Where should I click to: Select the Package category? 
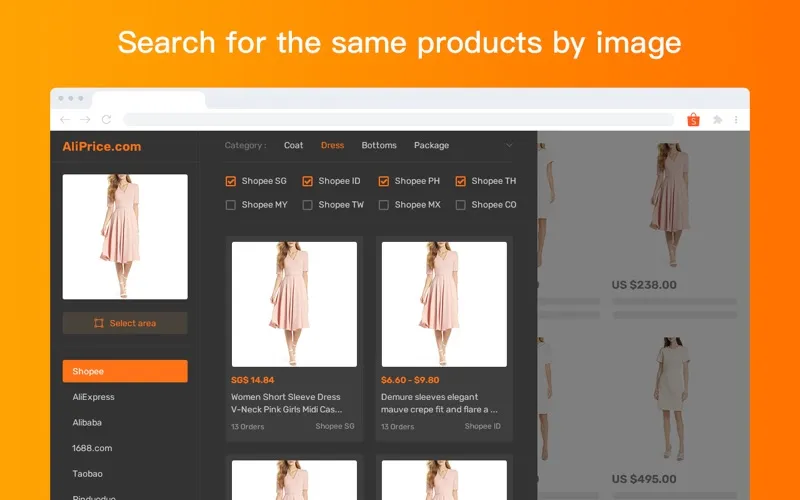pyautogui.click(x=431, y=145)
